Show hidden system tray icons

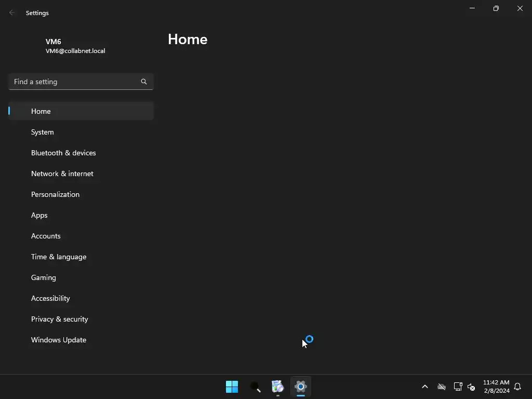tap(425, 387)
